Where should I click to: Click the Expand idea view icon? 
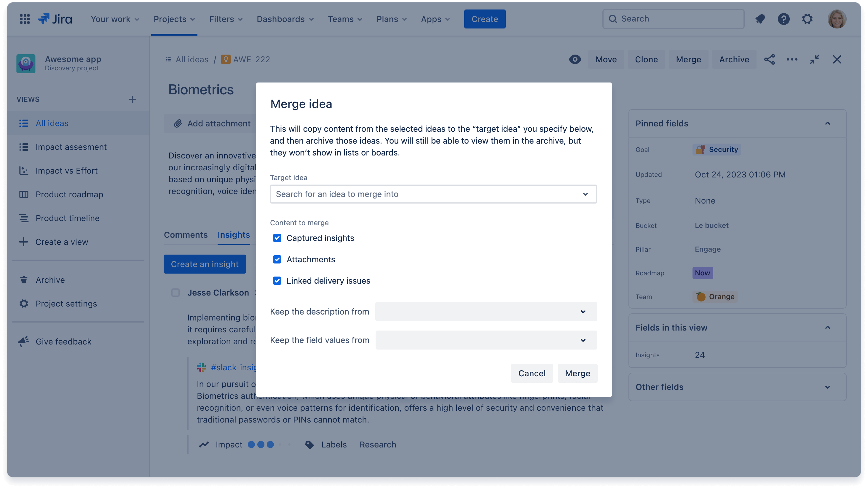coord(814,60)
